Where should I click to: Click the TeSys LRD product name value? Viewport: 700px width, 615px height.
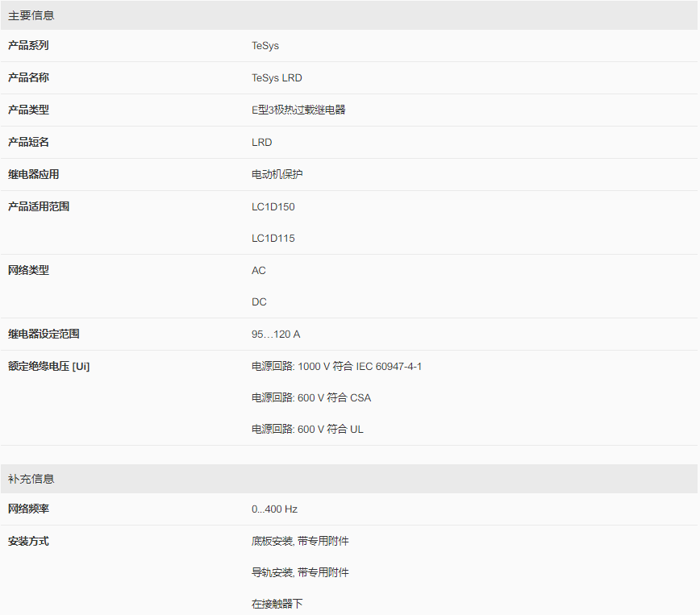point(277,77)
